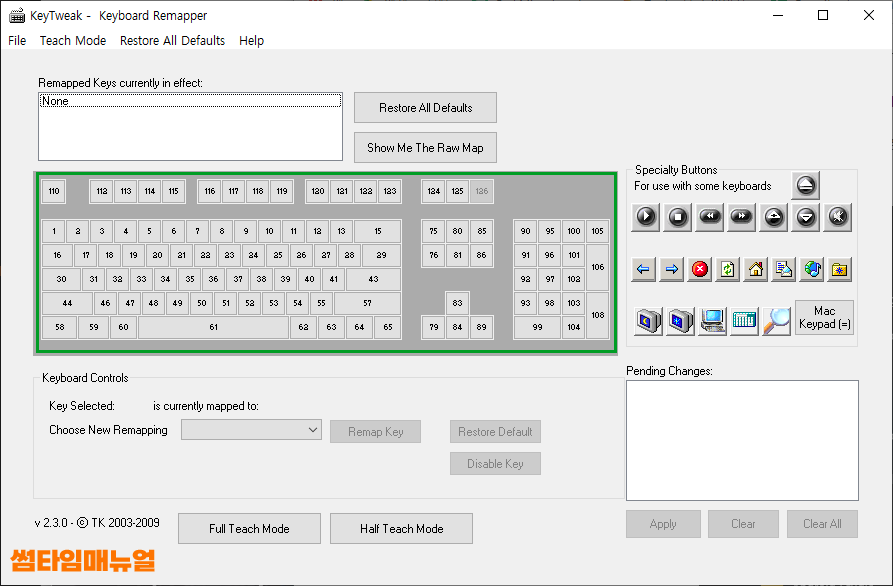The width and height of the screenshot is (893, 586).
Task: Select keyboard key 123 function key
Action: click(390, 191)
